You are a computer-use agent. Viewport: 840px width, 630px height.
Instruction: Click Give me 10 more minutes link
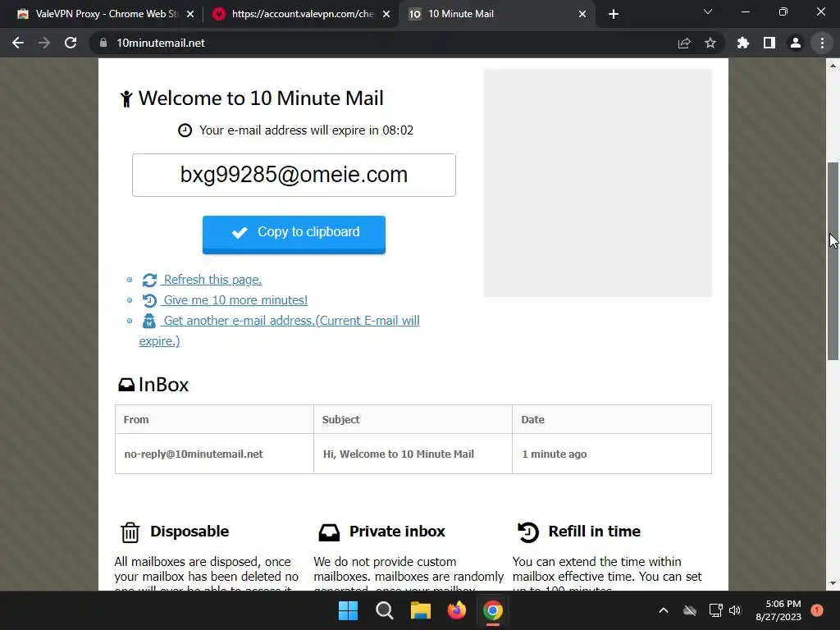click(x=235, y=300)
